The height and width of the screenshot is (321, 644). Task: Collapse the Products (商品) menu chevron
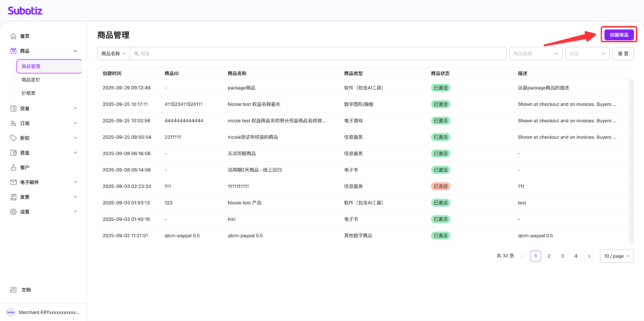point(75,51)
